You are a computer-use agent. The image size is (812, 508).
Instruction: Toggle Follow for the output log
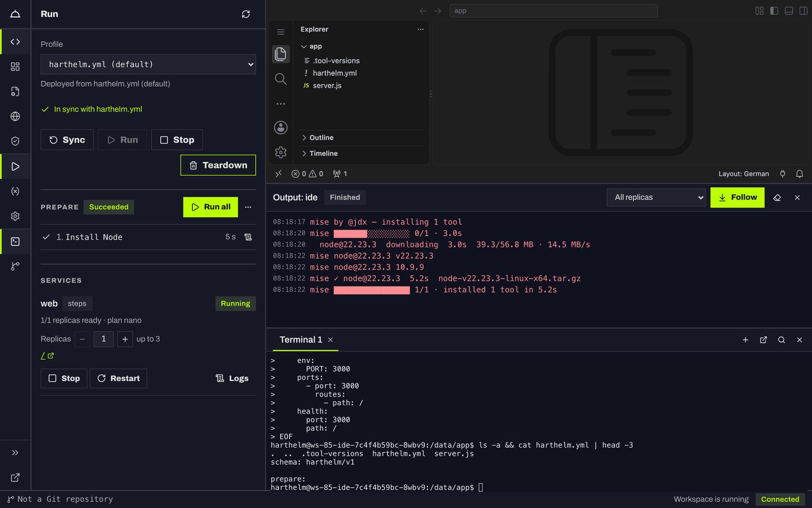737,198
